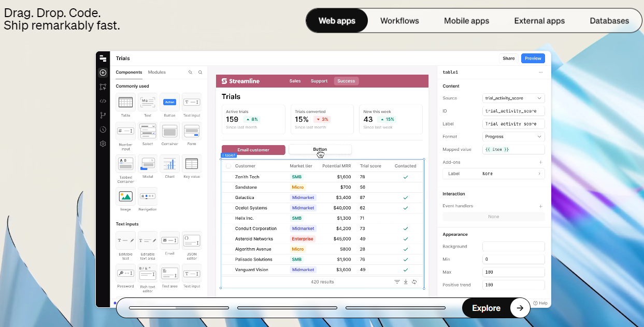Click the table filter icon in footer
The image size is (644, 327).
click(397, 282)
